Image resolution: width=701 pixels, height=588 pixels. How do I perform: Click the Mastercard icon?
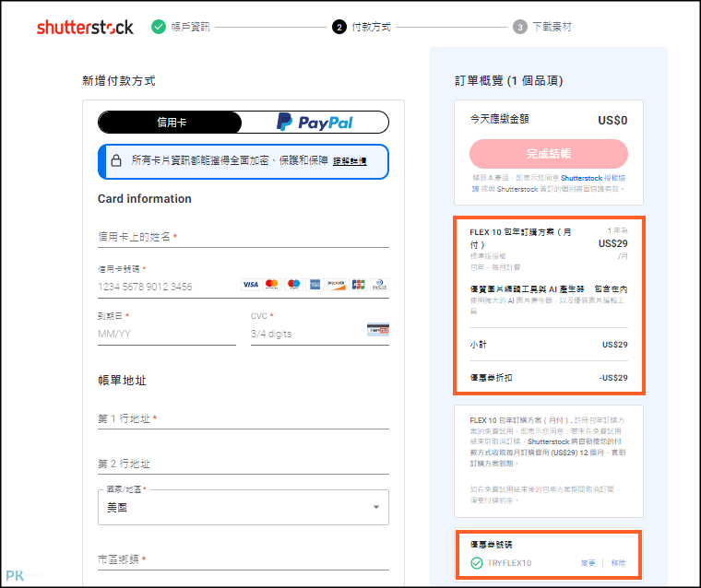(x=272, y=284)
